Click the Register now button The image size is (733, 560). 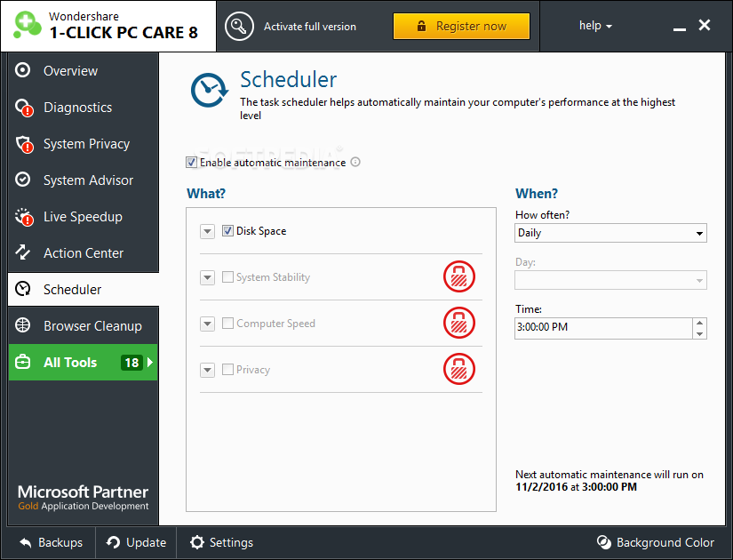coord(461,26)
